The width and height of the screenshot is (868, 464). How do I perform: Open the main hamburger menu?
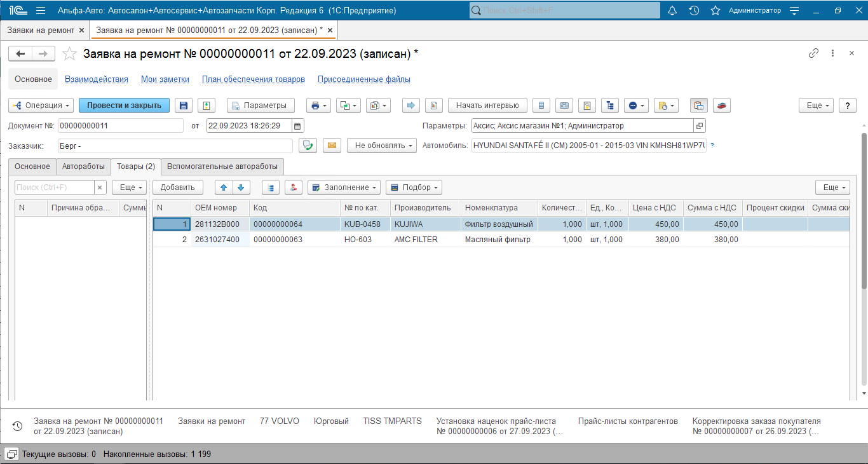click(41, 10)
